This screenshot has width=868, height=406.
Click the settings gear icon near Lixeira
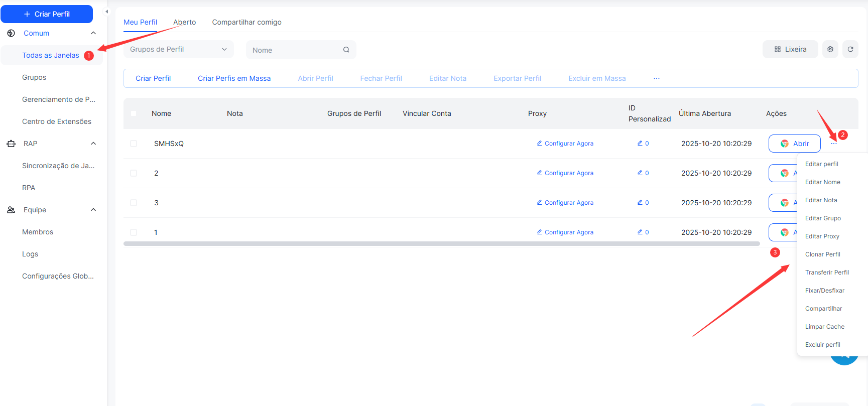[x=830, y=49]
